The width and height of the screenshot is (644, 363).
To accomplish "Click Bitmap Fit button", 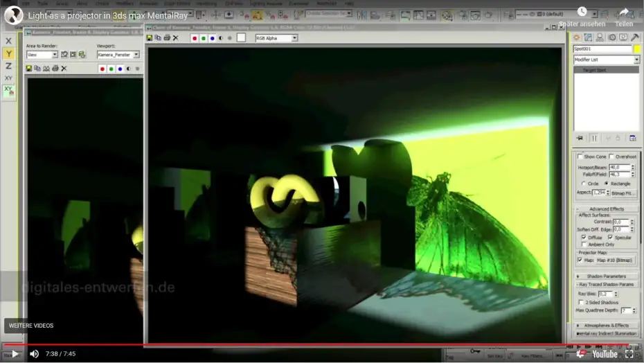I will (x=623, y=193).
